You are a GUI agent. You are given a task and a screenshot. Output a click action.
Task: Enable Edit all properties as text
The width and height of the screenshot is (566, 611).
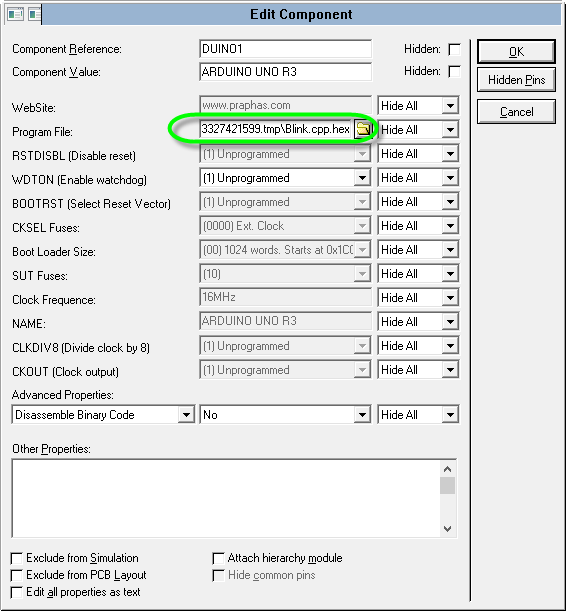17,592
